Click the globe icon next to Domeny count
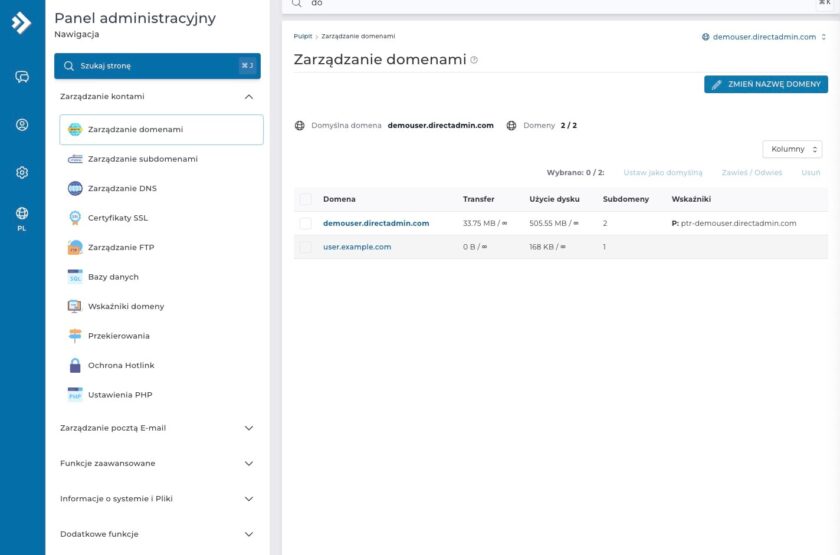The image size is (840, 555). pyautogui.click(x=512, y=125)
